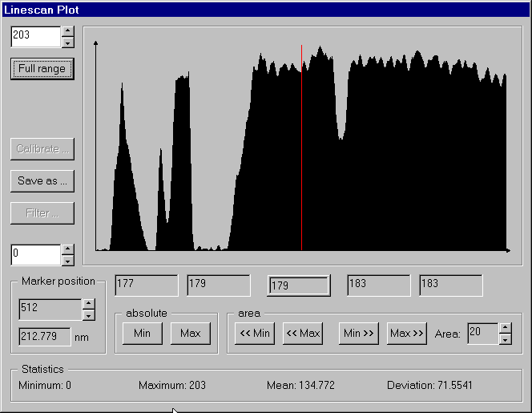Decrease the lower range value of 0
Image resolution: width=532 pixels, height=413 pixels.
tap(67, 260)
